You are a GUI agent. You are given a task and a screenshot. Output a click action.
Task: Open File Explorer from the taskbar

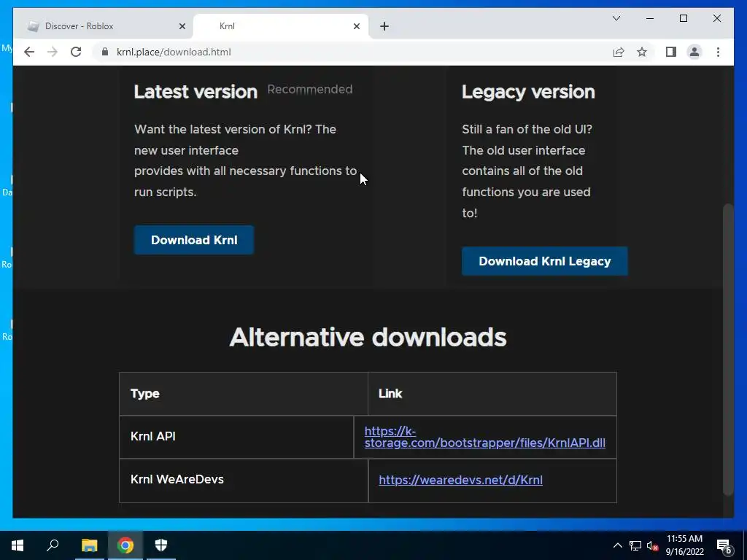[89, 545]
